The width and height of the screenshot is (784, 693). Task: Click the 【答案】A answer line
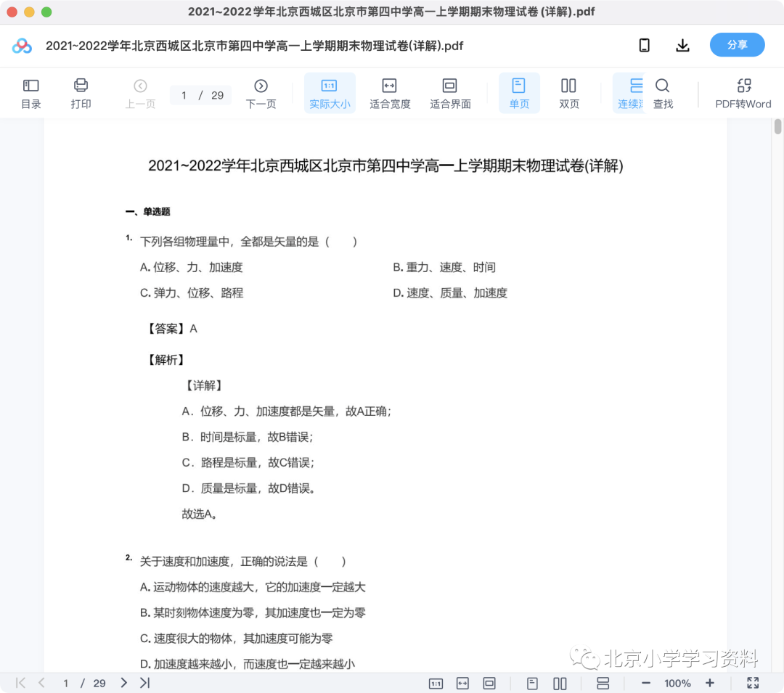(x=172, y=329)
